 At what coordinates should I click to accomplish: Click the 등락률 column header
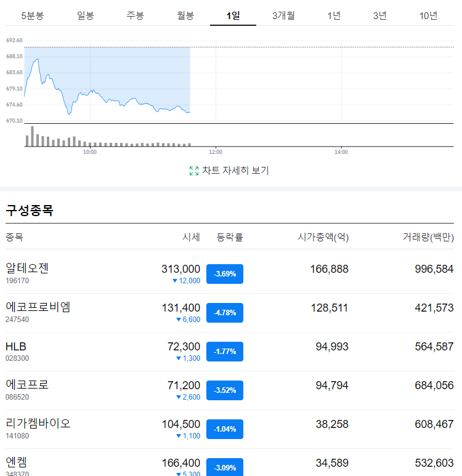click(230, 237)
